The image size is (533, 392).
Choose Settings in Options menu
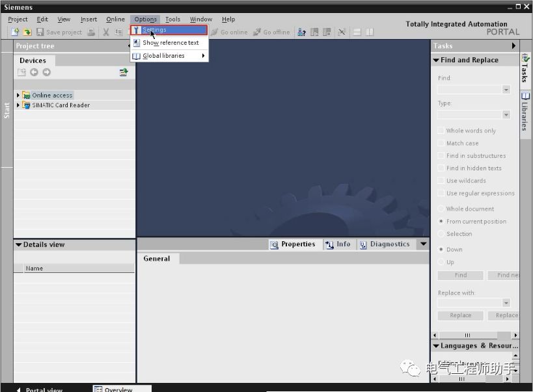coord(169,30)
